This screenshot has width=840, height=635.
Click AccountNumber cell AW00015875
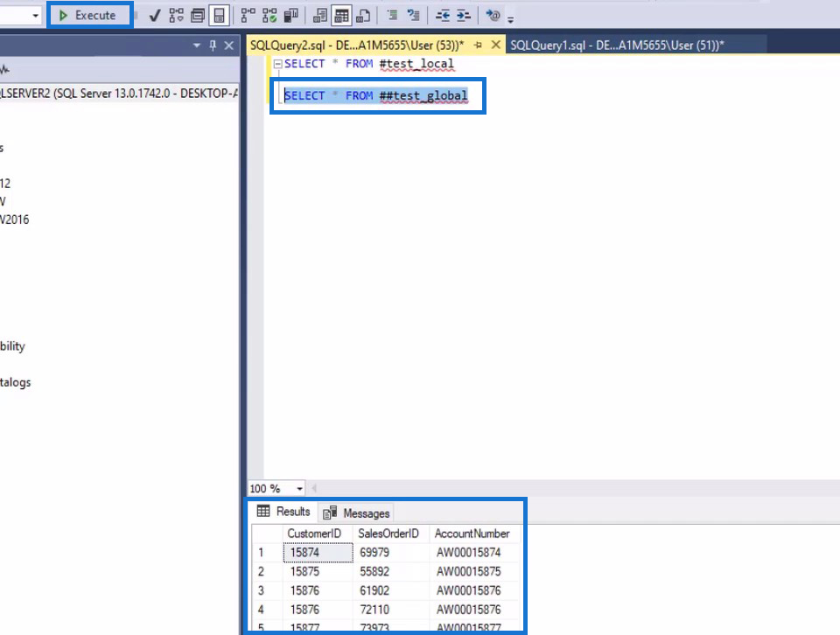coord(474,571)
